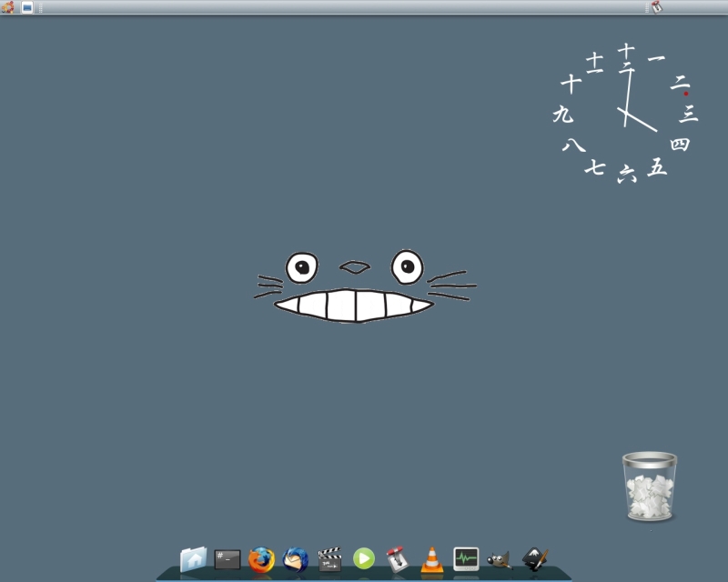Click the Transmission tray icon in top panel
The width and height of the screenshot is (728, 582).
click(656, 7)
